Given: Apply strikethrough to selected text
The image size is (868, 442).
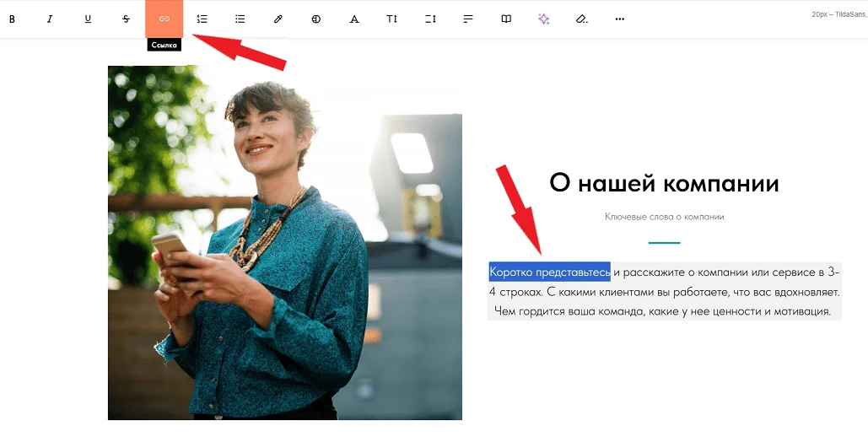Looking at the screenshot, I should pos(126,19).
